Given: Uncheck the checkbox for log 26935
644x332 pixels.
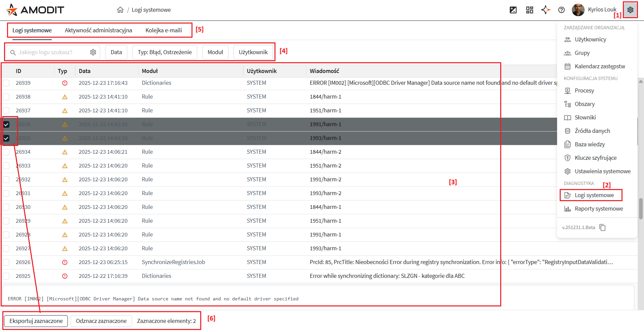Looking at the screenshot, I should coord(6,138).
